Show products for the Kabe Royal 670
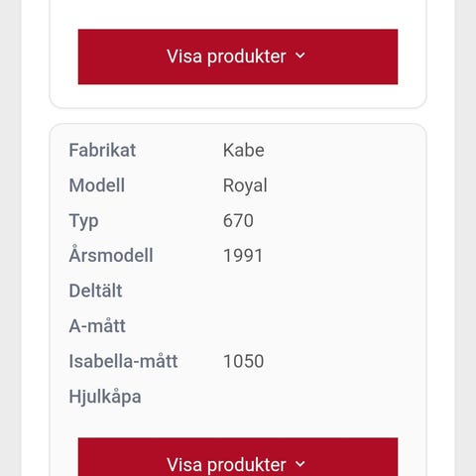Image resolution: width=476 pixels, height=476 pixels. pyautogui.click(x=238, y=457)
